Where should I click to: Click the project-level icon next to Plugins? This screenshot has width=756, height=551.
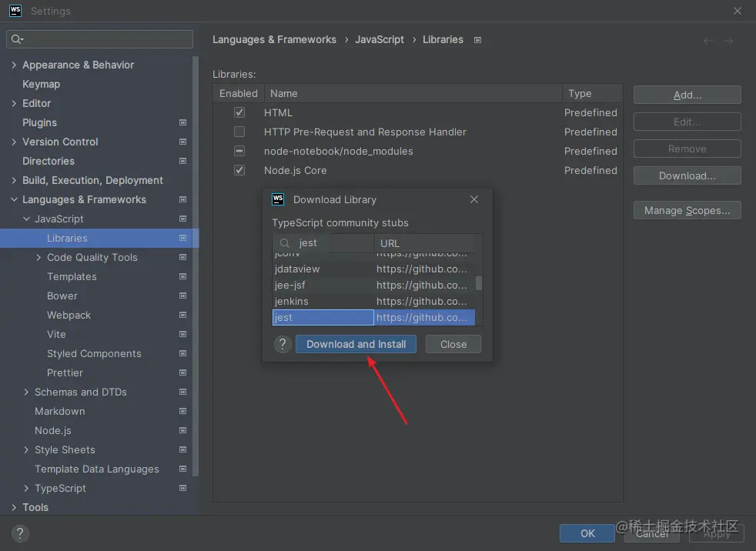coord(182,122)
